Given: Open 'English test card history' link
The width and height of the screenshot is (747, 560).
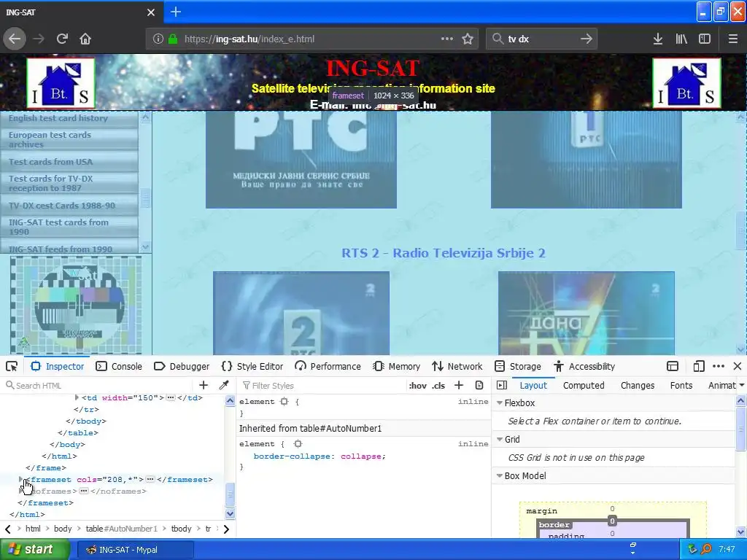Looking at the screenshot, I should pos(58,118).
